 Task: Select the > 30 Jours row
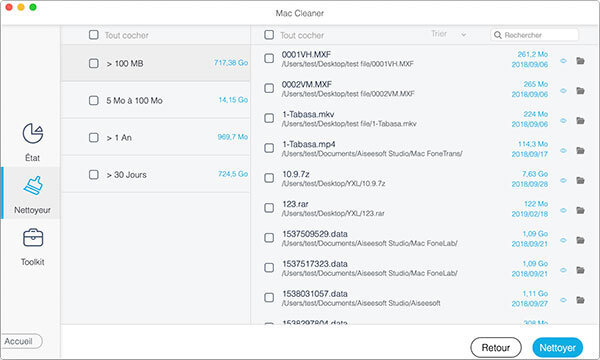click(x=155, y=174)
